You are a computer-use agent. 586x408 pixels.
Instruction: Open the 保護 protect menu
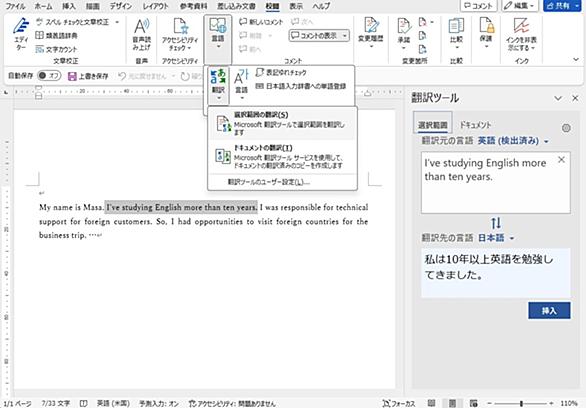pyautogui.click(x=486, y=34)
